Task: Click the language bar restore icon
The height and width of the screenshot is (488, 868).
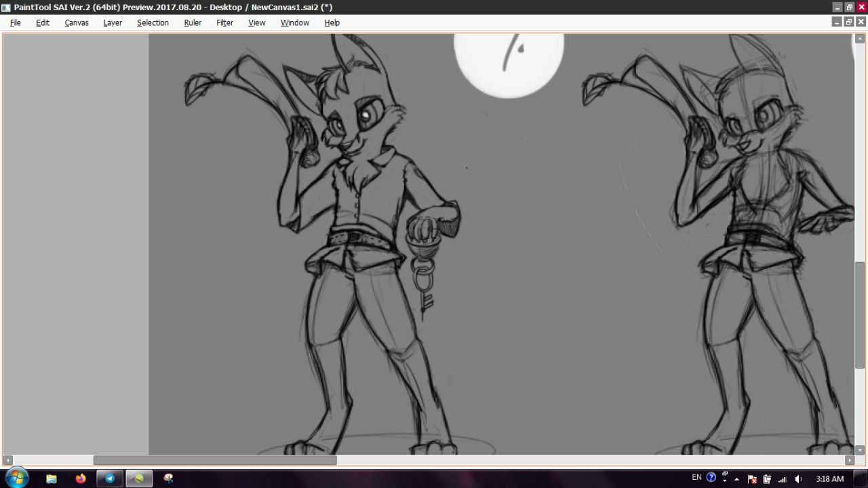Action: pyautogui.click(x=725, y=474)
